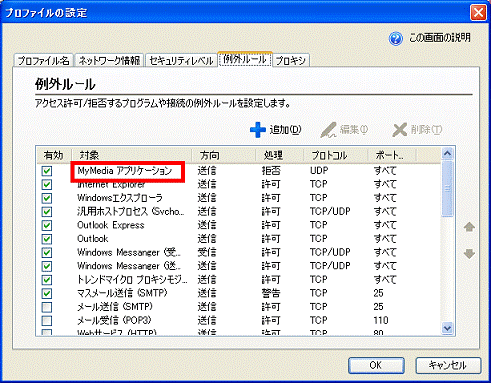Open the プロキシ tab

click(x=291, y=60)
